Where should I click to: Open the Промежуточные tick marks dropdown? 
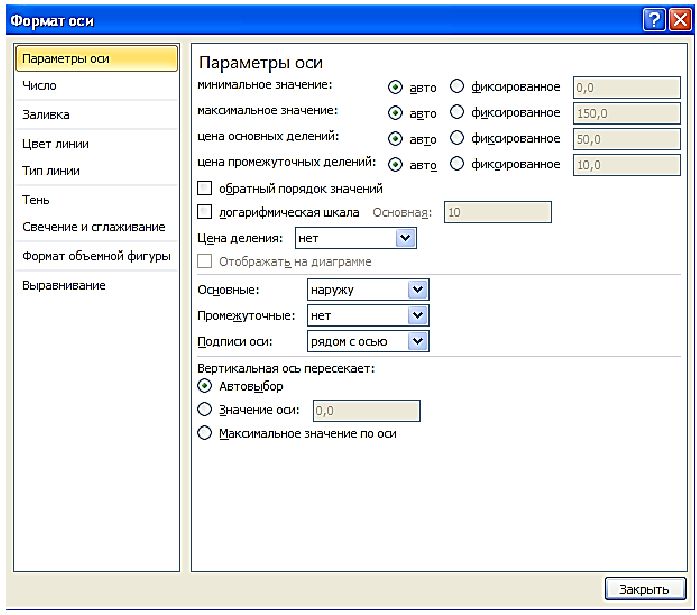click(x=368, y=315)
